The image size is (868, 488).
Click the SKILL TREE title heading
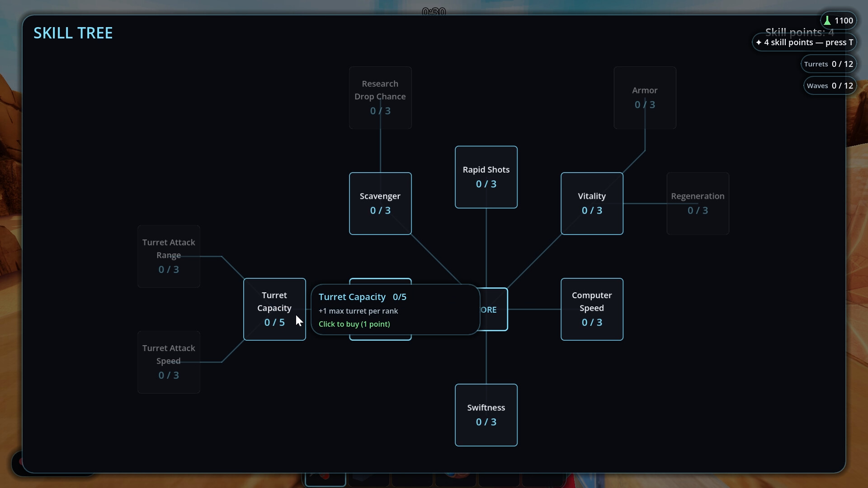pyautogui.click(x=73, y=33)
